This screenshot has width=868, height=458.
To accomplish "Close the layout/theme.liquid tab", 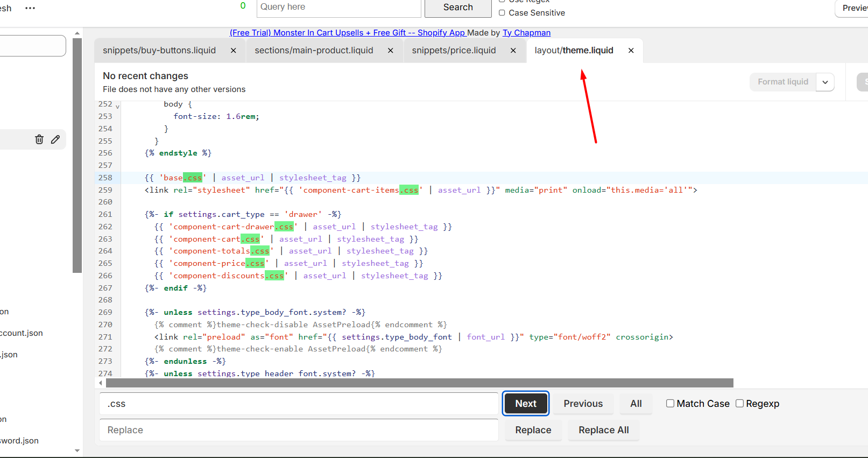I will (x=631, y=51).
